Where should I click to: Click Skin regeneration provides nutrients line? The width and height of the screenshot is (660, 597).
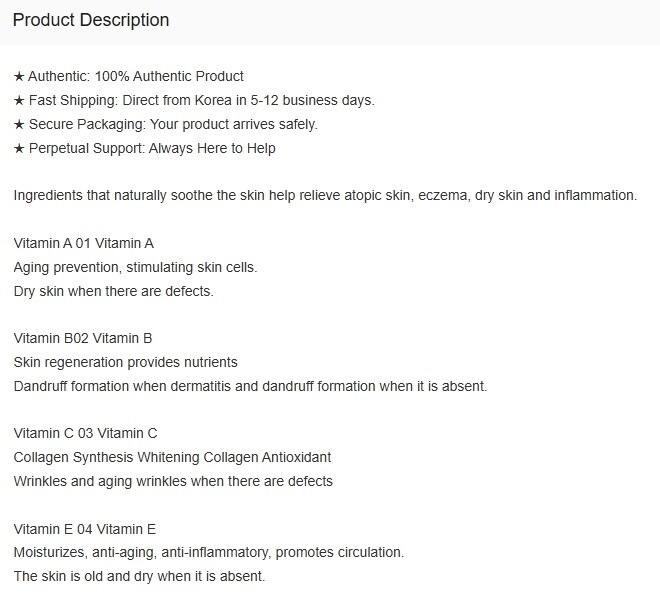125,361
